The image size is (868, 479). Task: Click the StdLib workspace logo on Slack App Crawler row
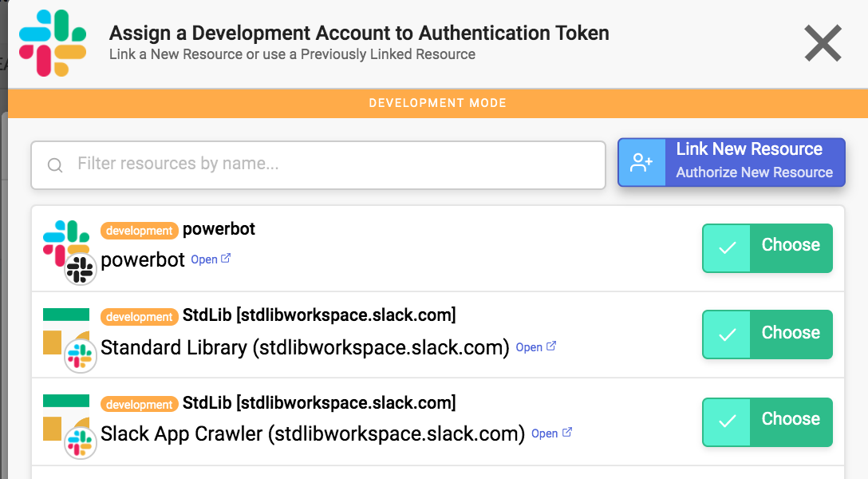click(x=66, y=418)
